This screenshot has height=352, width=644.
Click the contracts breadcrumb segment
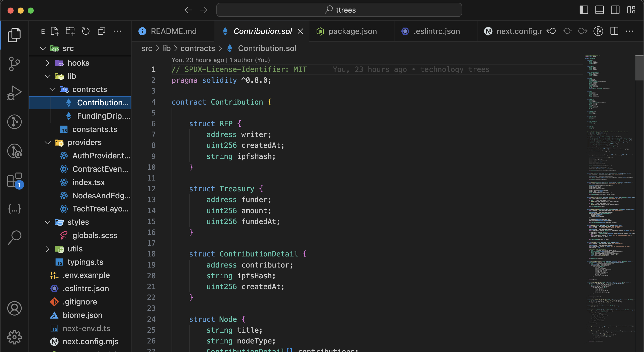[x=197, y=48]
